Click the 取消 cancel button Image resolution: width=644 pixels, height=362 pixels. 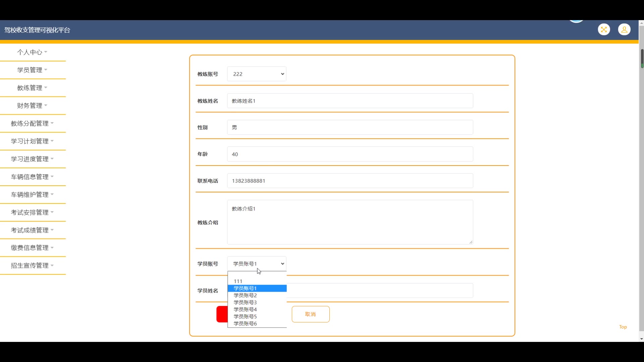[311, 314]
